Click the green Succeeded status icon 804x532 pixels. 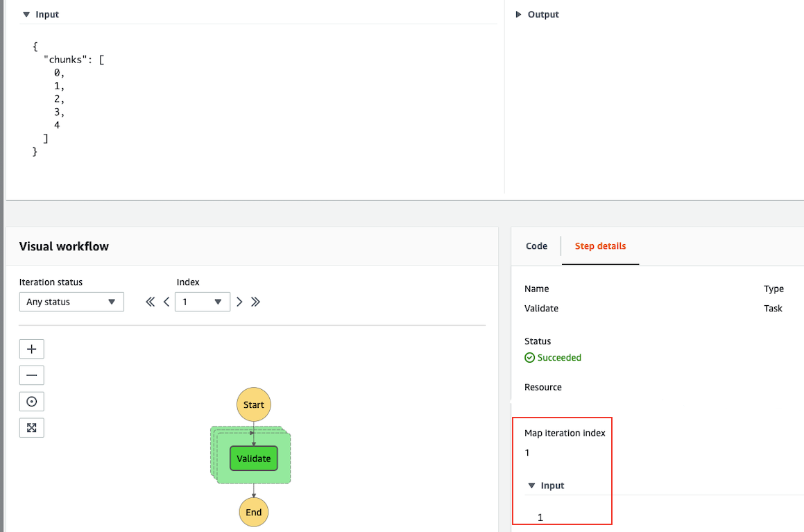pos(530,357)
